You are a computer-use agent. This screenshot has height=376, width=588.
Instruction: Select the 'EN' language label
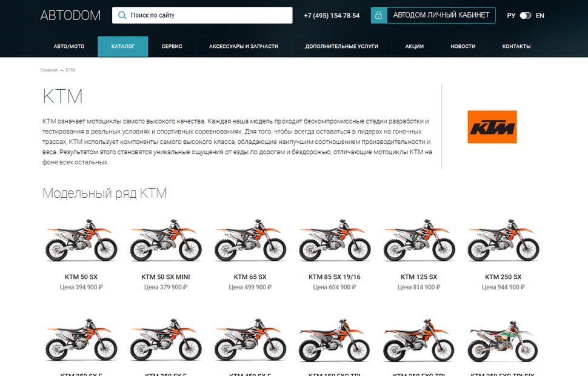tap(540, 16)
